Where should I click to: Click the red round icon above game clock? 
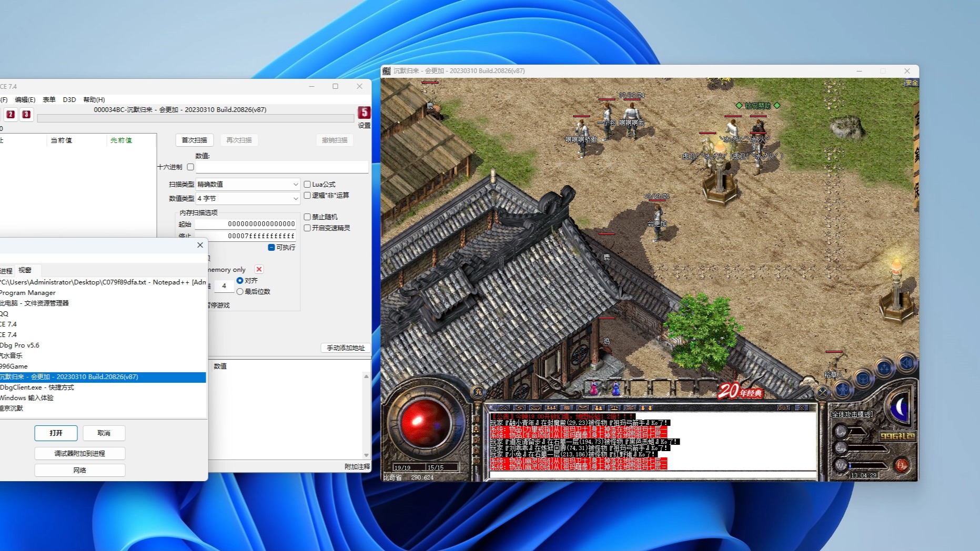coord(902,465)
